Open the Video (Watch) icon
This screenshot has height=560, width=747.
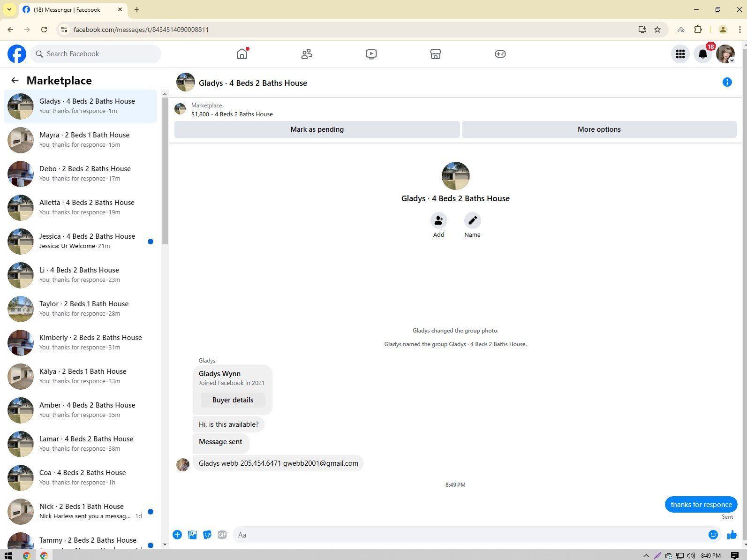[x=371, y=54]
